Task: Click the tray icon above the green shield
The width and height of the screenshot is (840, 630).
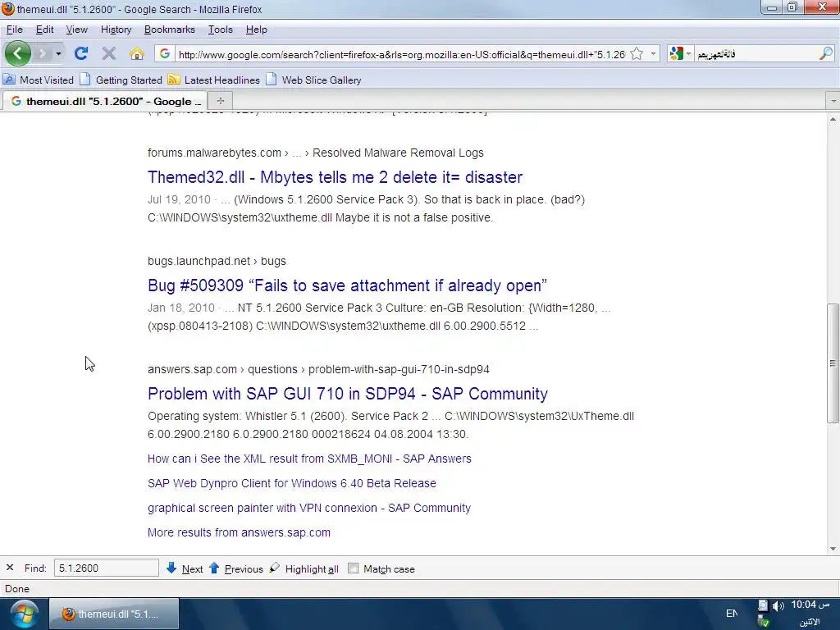Action: coord(763,606)
